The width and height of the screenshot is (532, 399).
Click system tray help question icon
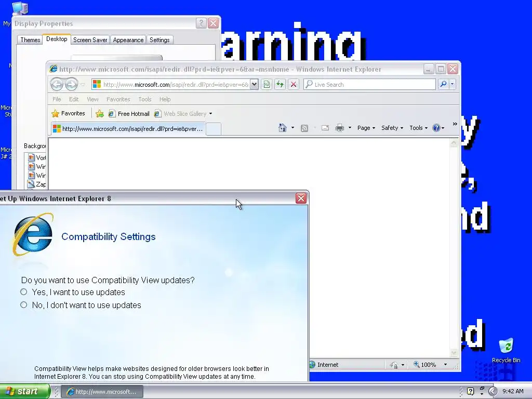(470, 392)
